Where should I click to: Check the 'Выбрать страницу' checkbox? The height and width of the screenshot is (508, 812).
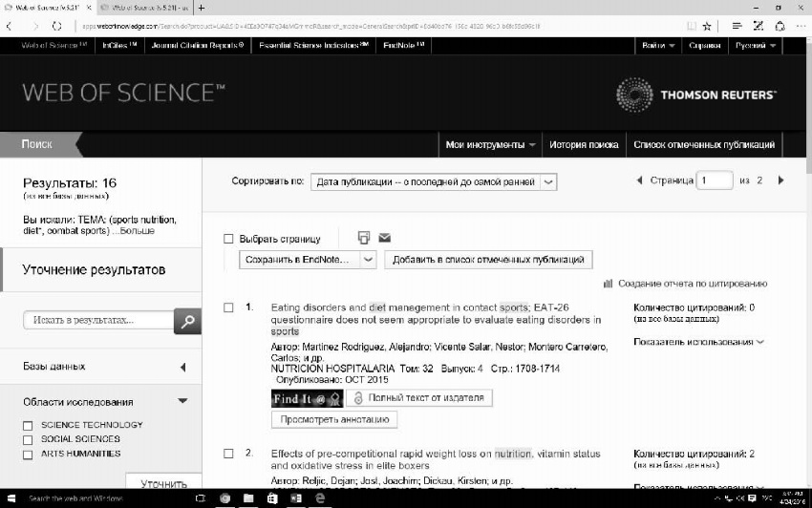point(228,240)
